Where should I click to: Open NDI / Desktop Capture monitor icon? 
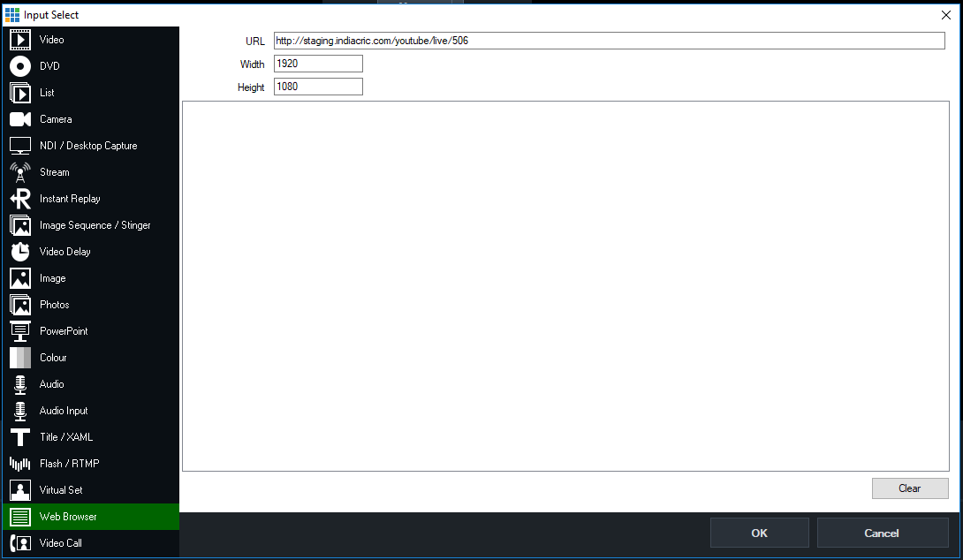pyautogui.click(x=20, y=146)
